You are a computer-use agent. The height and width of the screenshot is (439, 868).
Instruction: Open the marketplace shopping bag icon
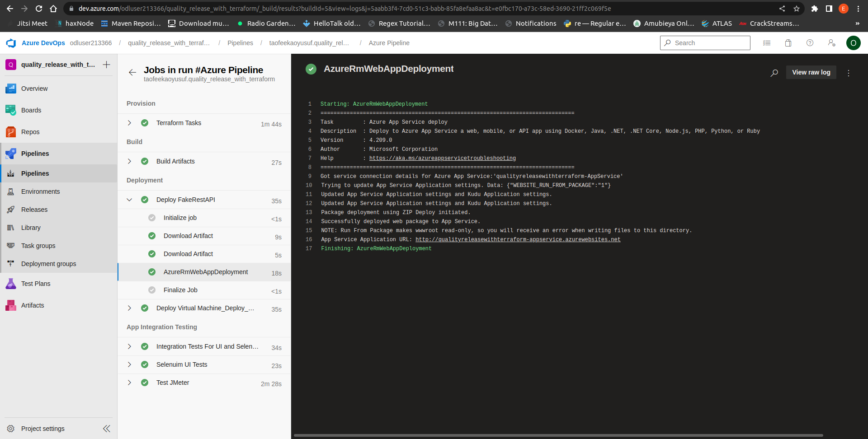click(788, 43)
